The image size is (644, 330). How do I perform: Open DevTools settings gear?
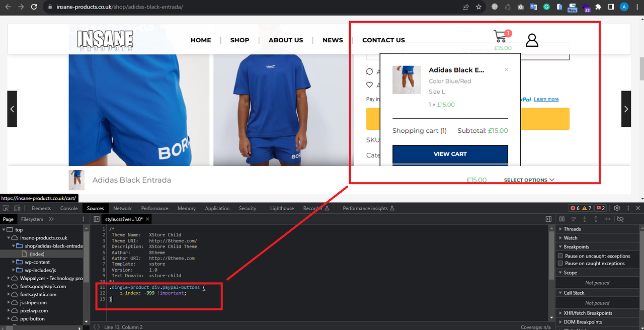(616, 208)
